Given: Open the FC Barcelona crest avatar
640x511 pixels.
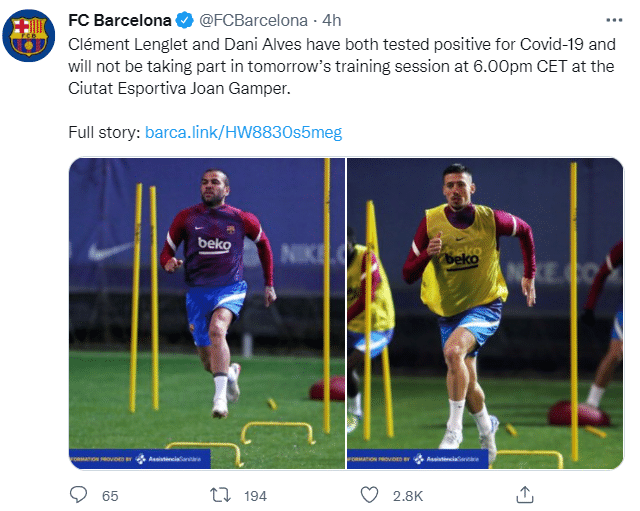Looking at the screenshot, I should tap(30, 39).
